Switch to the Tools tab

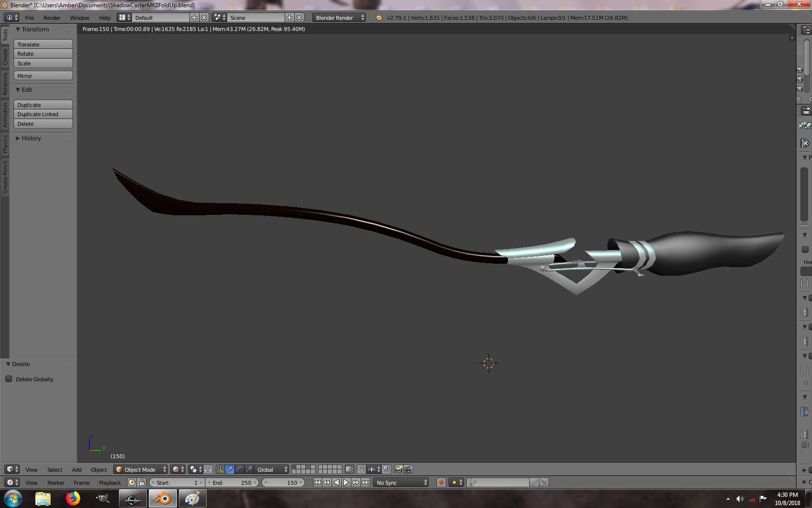click(x=5, y=35)
